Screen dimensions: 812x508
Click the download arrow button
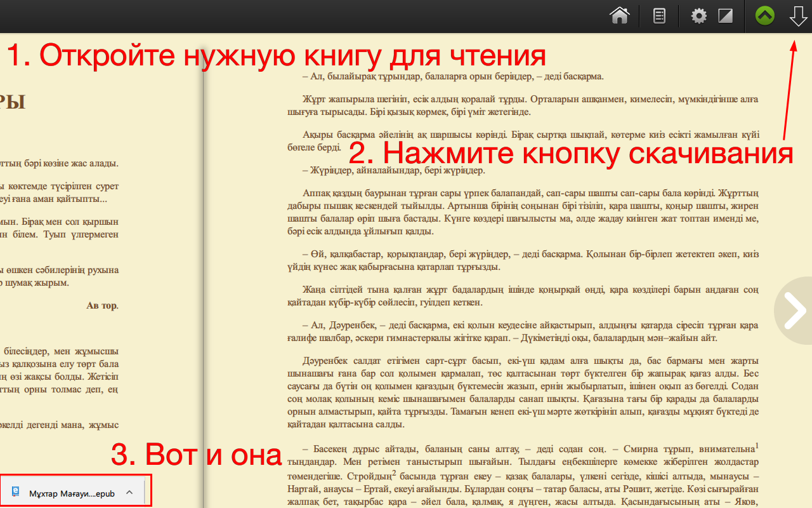click(798, 15)
